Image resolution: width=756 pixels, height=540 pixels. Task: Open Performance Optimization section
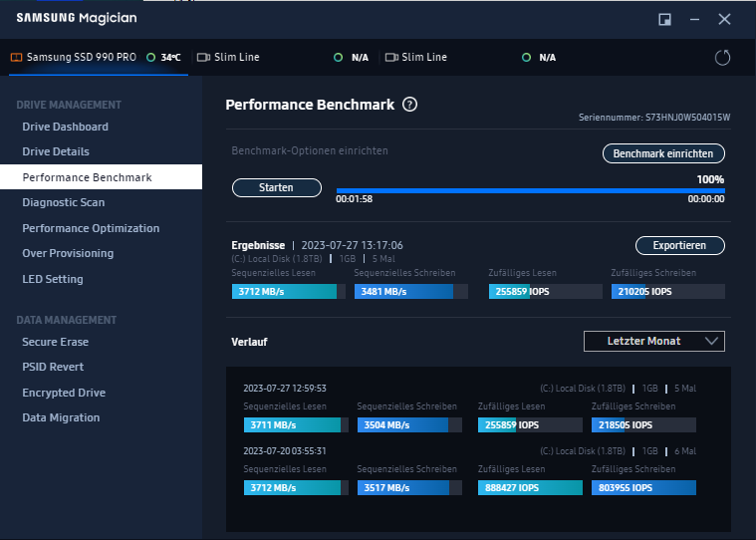pyautogui.click(x=91, y=228)
